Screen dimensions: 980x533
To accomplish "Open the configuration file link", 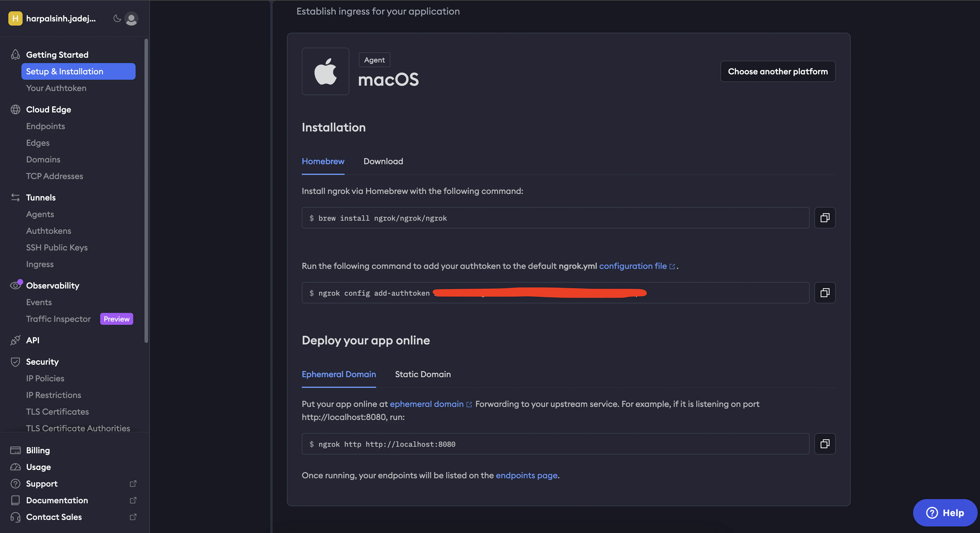I will 633,266.
